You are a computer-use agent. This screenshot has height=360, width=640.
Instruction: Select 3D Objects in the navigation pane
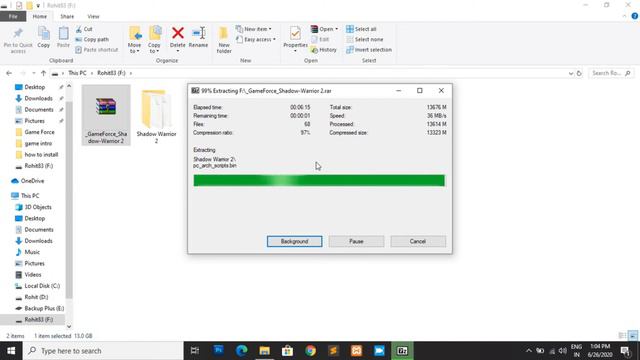38,207
